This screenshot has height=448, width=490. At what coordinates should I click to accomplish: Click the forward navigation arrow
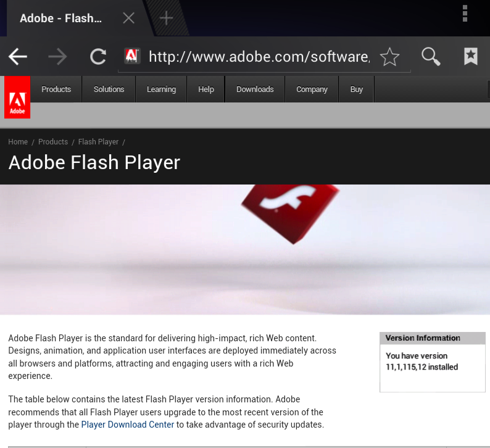click(58, 57)
